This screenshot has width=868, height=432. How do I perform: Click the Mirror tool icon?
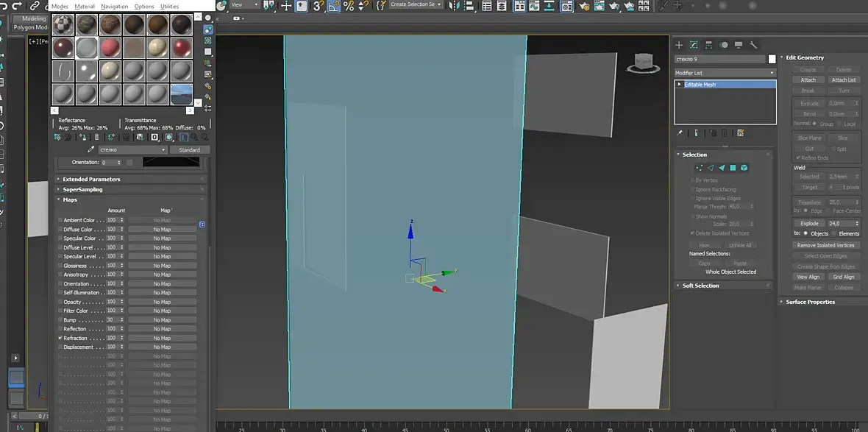click(x=454, y=6)
